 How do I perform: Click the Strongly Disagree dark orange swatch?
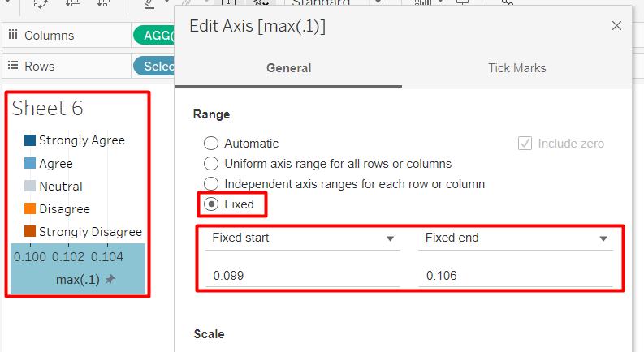point(30,231)
